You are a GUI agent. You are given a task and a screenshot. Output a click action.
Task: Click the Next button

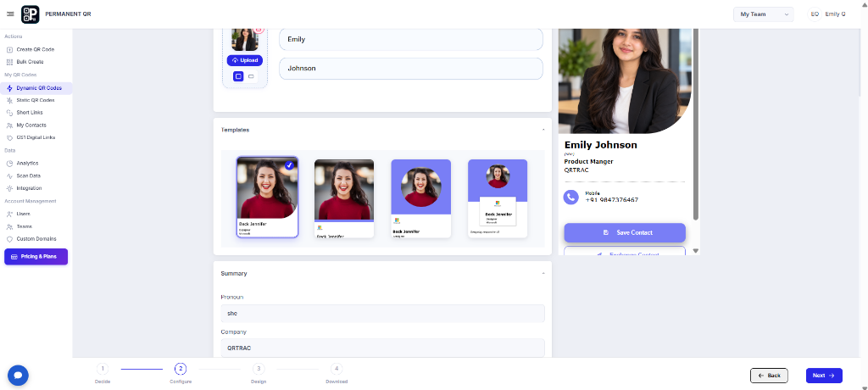click(x=824, y=376)
